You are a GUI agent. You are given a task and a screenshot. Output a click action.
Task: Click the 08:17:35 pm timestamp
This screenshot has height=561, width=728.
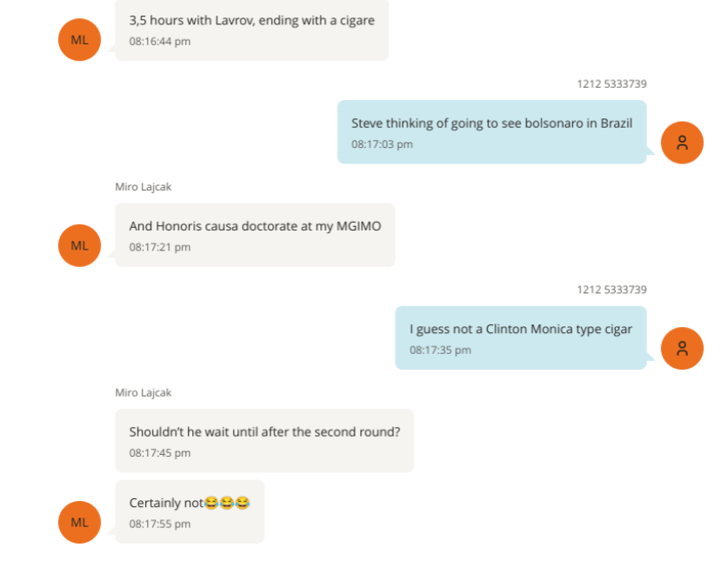click(x=440, y=350)
